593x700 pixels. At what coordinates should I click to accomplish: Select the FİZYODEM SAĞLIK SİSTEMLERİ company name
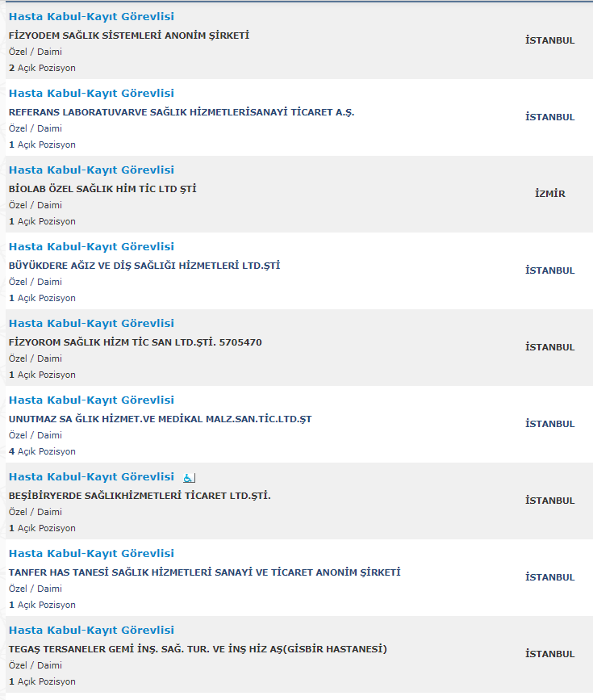point(129,36)
